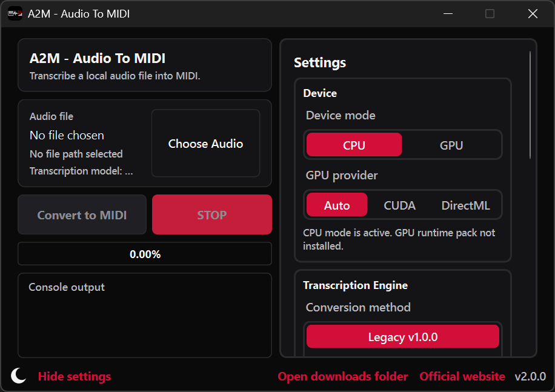This screenshot has height=392, width=555.
Task: Close the A2M application window
Action: click(x=533, y=13)
